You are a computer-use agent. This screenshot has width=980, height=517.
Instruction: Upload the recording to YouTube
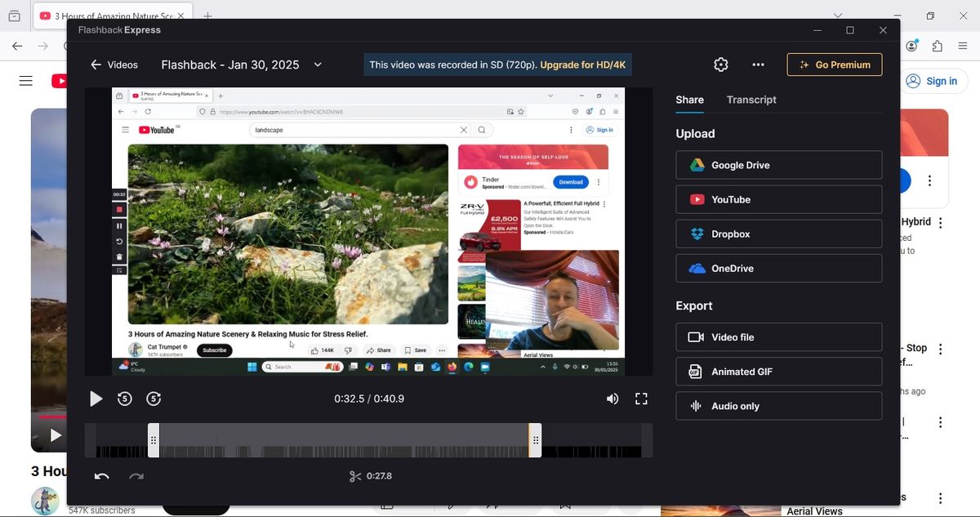click(778, 199)
